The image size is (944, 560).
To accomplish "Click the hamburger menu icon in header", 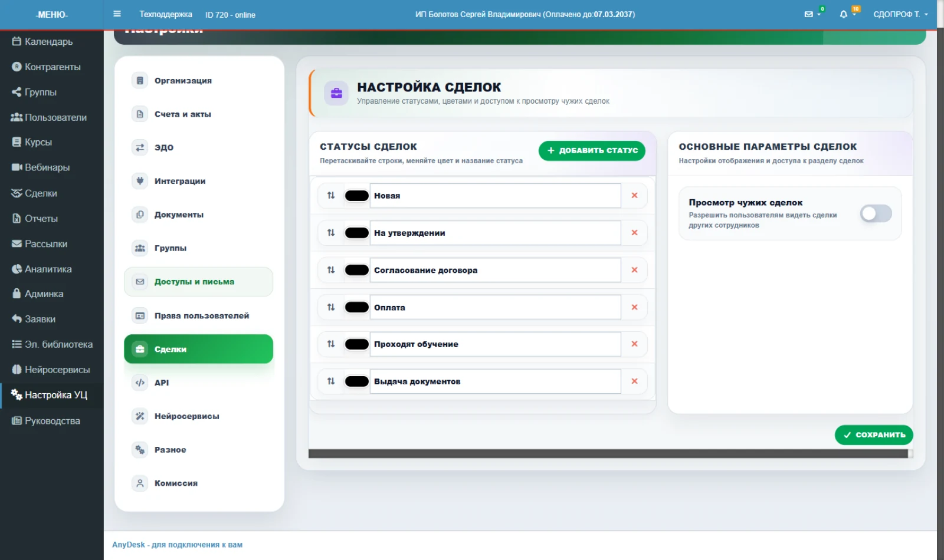I will point(117,14).
